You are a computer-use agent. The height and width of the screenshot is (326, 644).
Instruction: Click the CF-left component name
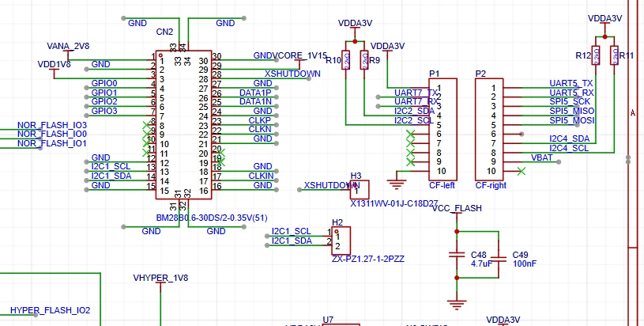[442, 185]
